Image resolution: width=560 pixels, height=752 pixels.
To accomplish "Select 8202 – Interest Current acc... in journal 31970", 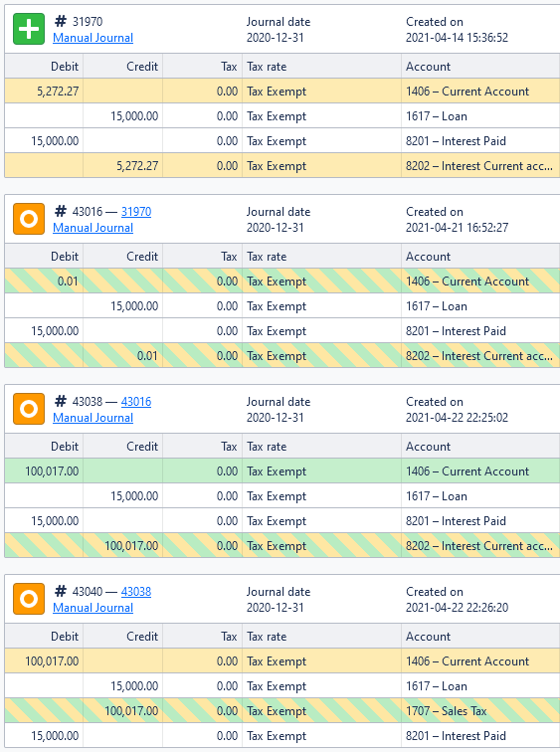I will pos(480,166).
